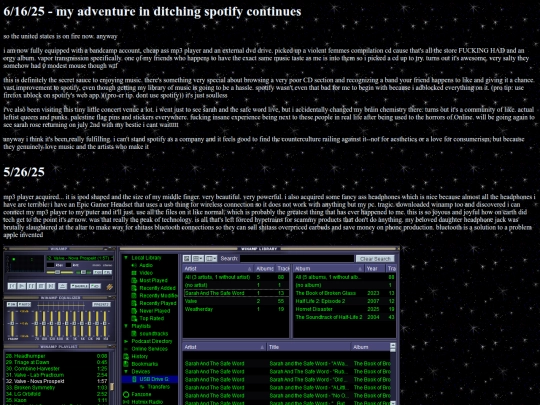This screenshot has width=540, height=405.
Task: Click the first view-mode icon beside Search
Action: tap(186, 258)
